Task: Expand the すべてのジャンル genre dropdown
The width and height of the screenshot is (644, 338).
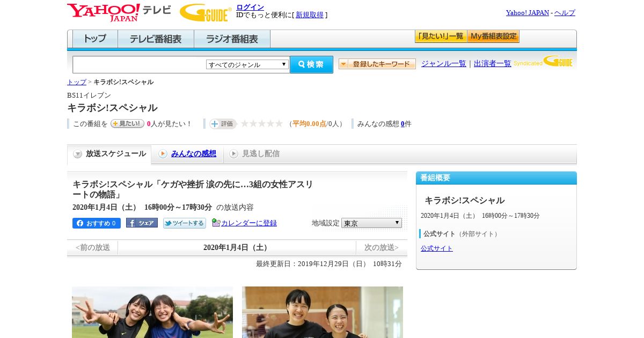Action: 247,64
